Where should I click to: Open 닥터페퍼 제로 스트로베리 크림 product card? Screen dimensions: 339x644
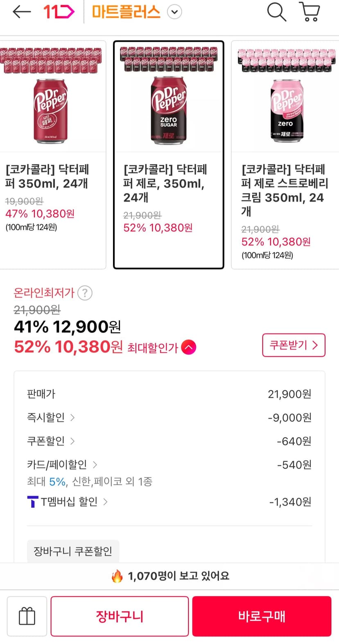point(285,155)
